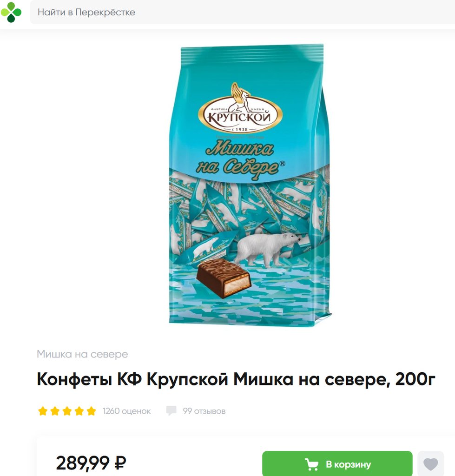Screen dimensions: 455x476
Task: Click the second rating star
Action: pyautogui.click(x=55, y=411)
